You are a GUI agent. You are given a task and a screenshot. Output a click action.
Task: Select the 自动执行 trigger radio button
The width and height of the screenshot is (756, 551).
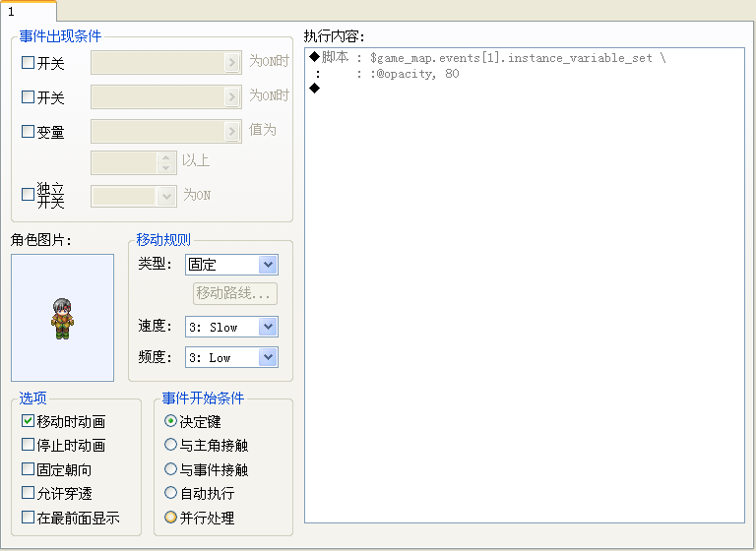pos(170,493)
